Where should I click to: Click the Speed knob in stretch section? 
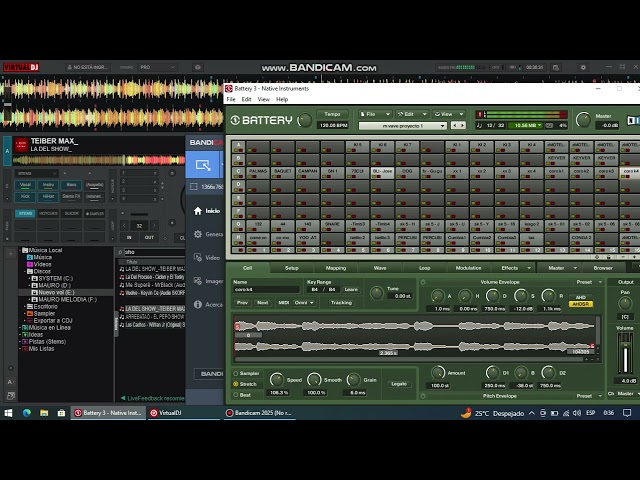pyautogui.click(x=276, y=380)
